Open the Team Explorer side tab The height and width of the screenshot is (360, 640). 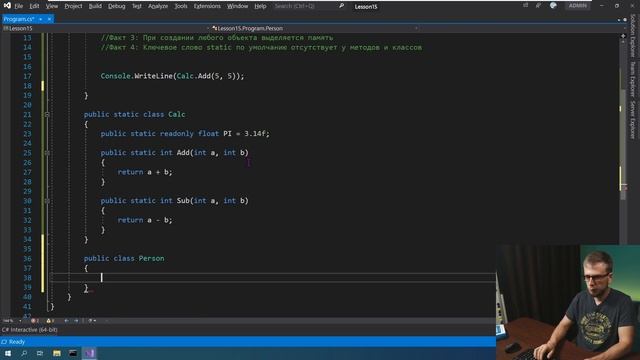click(633, 79)
